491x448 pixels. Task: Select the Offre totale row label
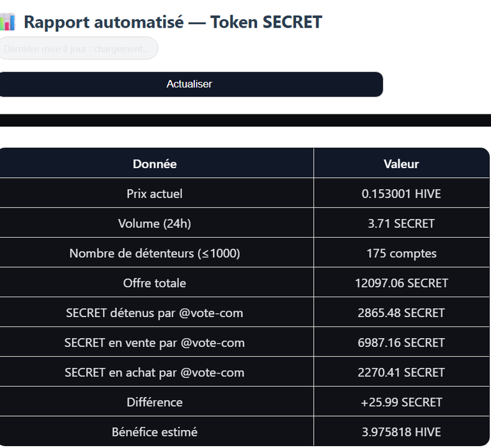pyautogui.click(x=155, y=283)
